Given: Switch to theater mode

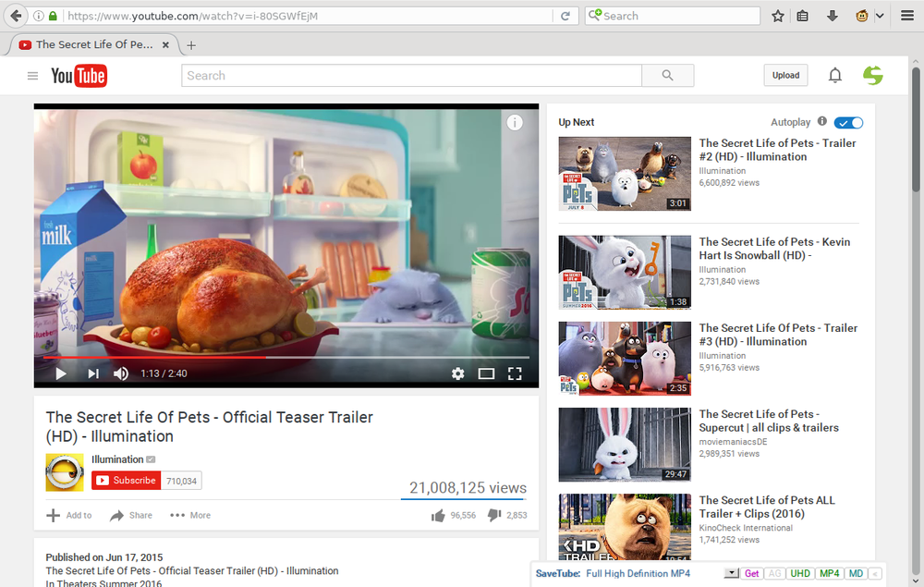Looking at the screenshot, I should tap(486, 373).
